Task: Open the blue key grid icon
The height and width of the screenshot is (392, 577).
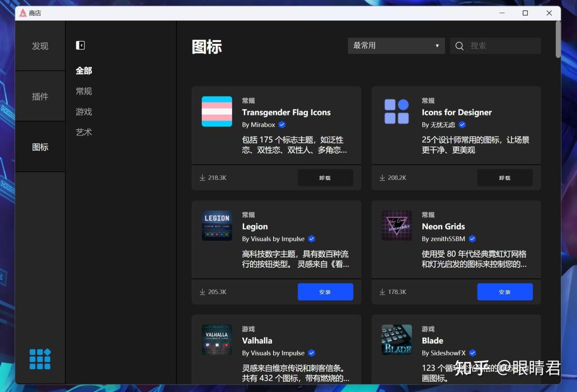Action: pos(40,359)
